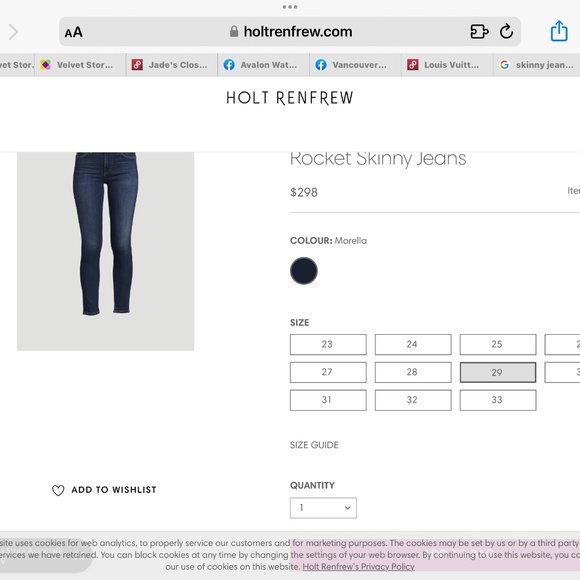The width and height of the screenshot is (580, 580).
Task: Click the lock icon beside holtrenfrew.com
Action: pyautogui.click(x=234, y=31)
